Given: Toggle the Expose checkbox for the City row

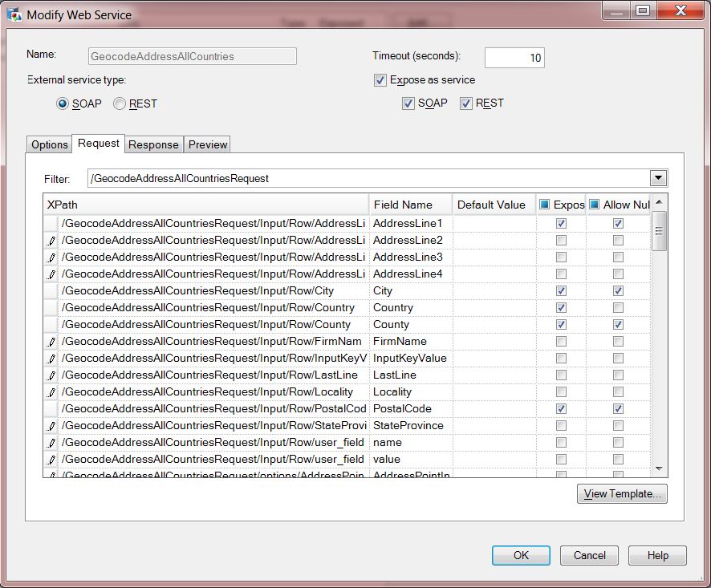Looking at the screenshot, I should click(x=561, y=290).
